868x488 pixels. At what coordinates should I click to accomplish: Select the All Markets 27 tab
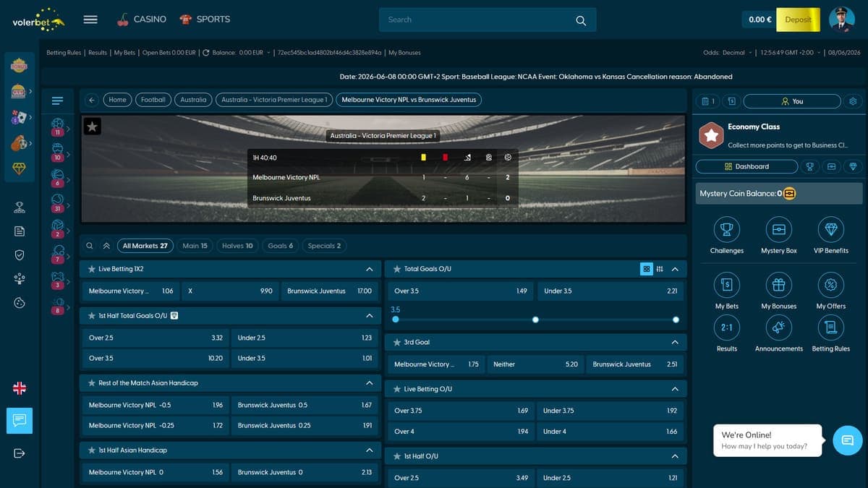[145, 246]
